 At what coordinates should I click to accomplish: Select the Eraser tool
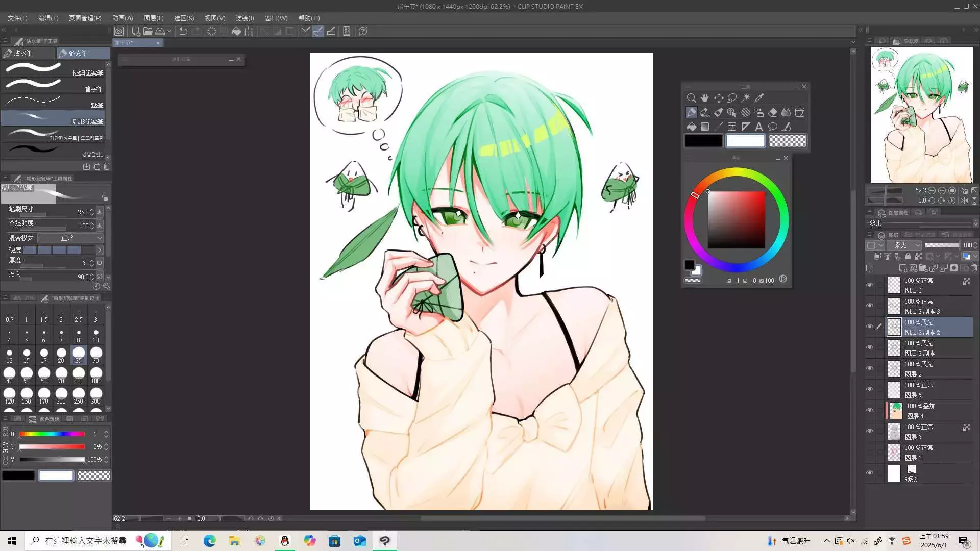[773, 112]
